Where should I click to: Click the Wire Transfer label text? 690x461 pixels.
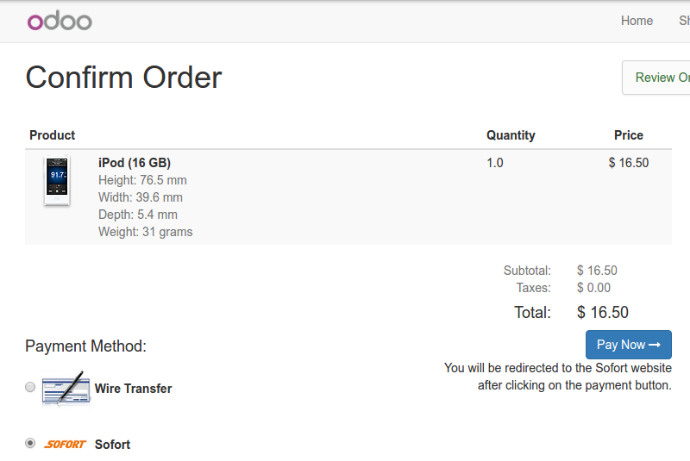pyautogui.click(x=133, y=388)
